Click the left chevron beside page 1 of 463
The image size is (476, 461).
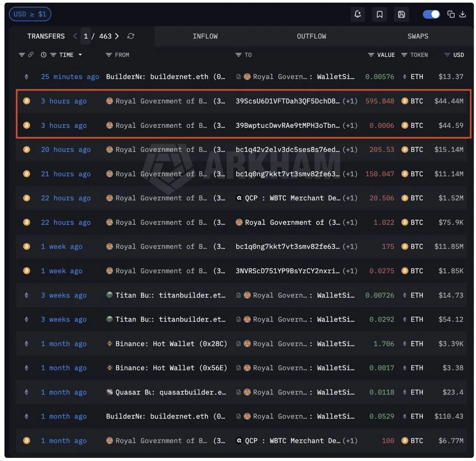click(75, 36)
